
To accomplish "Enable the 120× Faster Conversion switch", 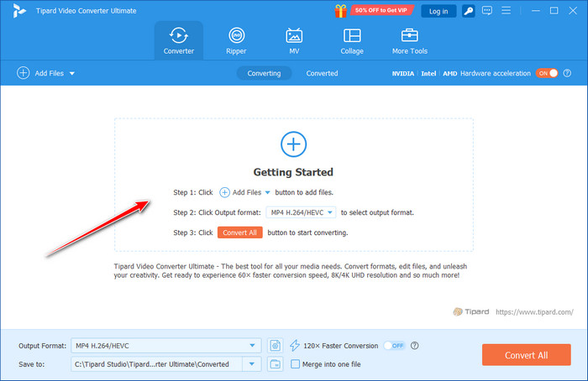I will (x=394, y=346).
